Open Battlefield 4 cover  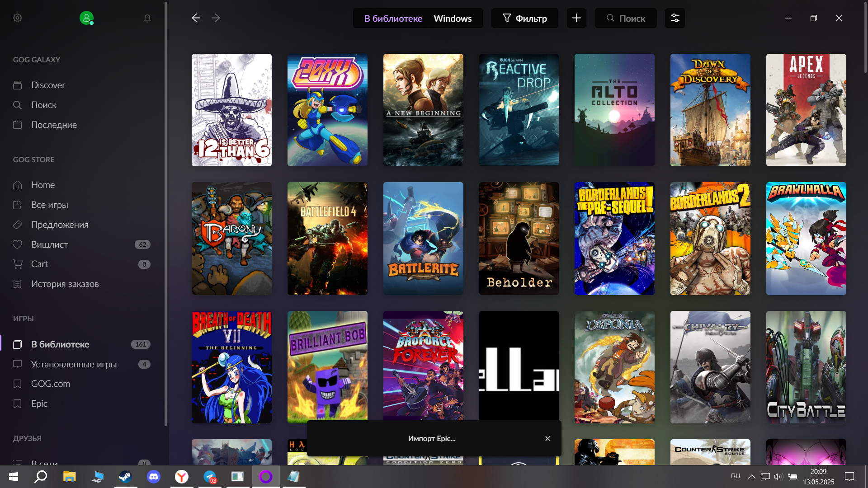tap(327, 239)
